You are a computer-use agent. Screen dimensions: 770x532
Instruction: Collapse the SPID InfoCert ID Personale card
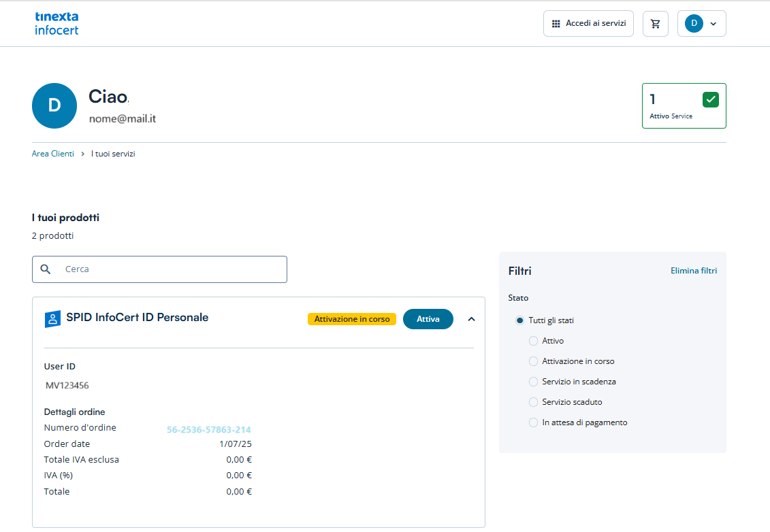coord(471,319)
